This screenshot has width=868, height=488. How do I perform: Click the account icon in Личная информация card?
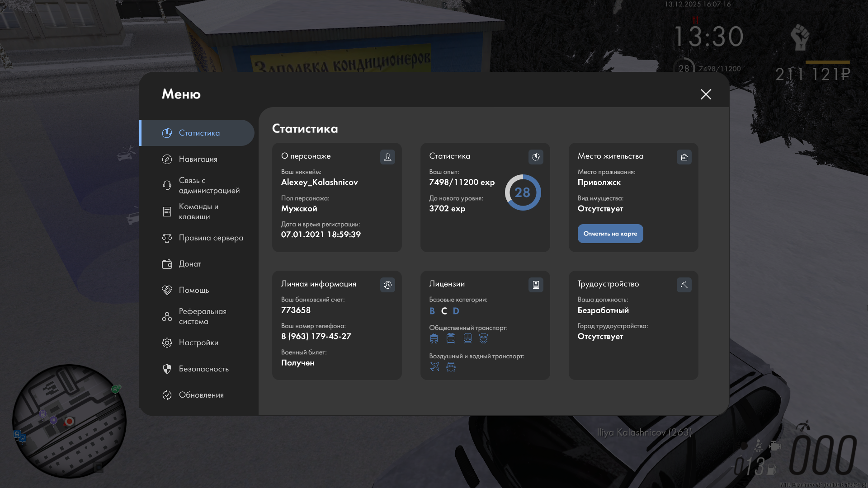click(x=387, y=285)
